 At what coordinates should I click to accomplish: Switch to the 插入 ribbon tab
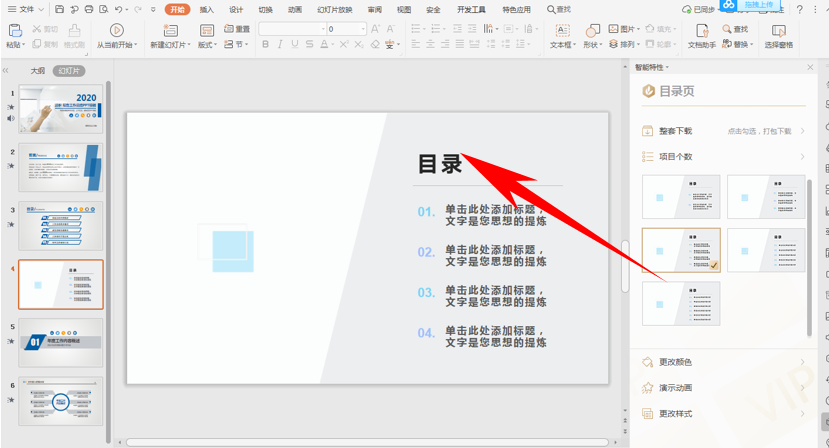[207, 10]
